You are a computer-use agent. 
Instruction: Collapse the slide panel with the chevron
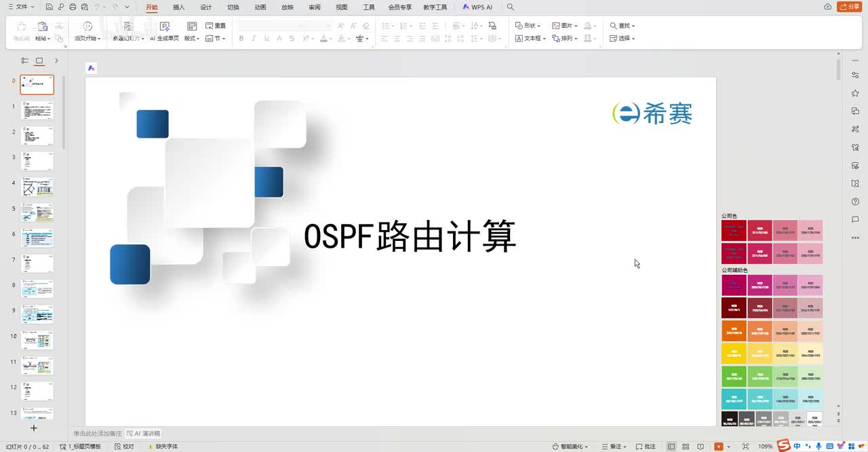[x=56, y=60]
